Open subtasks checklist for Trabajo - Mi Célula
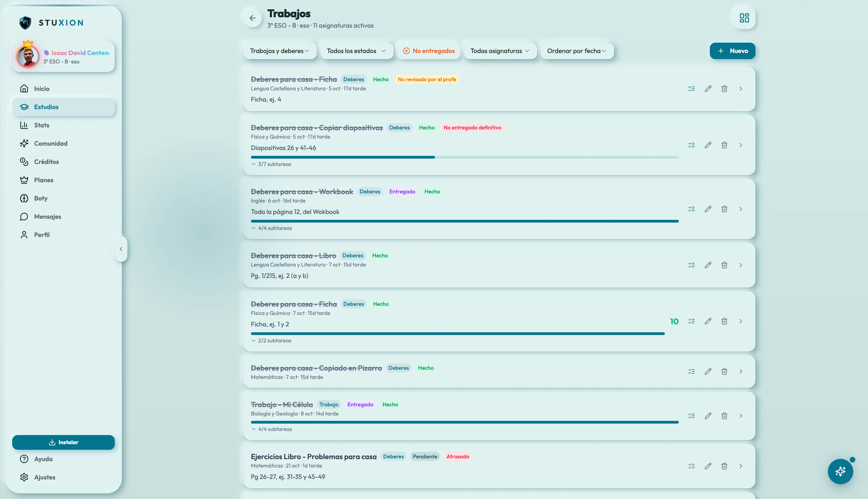The image size is (868, 499). point(692,416)
